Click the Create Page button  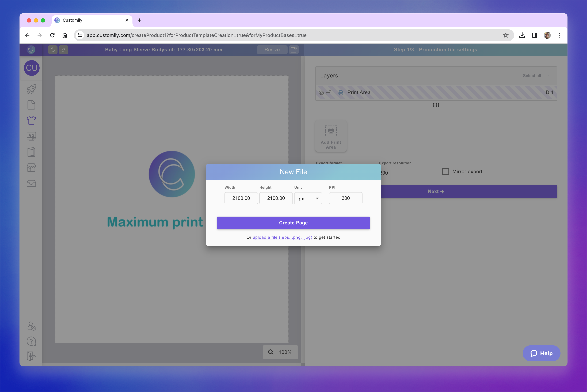[293, 223]
